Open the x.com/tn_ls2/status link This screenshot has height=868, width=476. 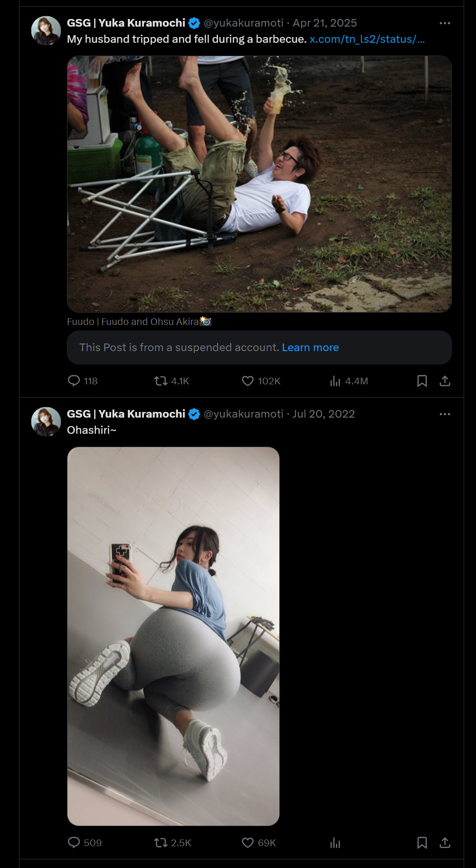[x=367, y=39]
